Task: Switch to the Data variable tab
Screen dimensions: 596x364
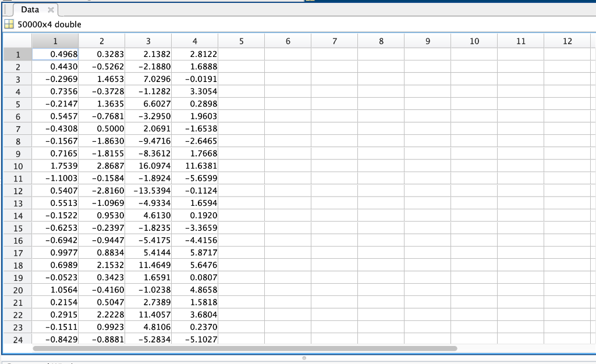Action: (x=30, y=10)
